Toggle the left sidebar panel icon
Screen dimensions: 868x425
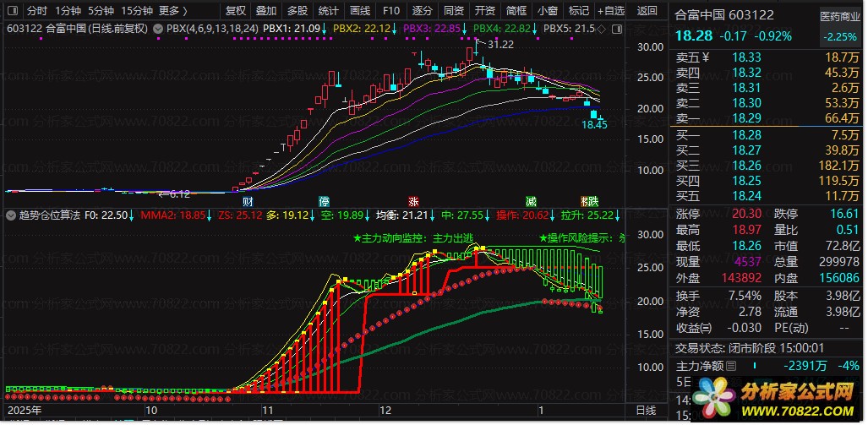[x=14, y=10]
